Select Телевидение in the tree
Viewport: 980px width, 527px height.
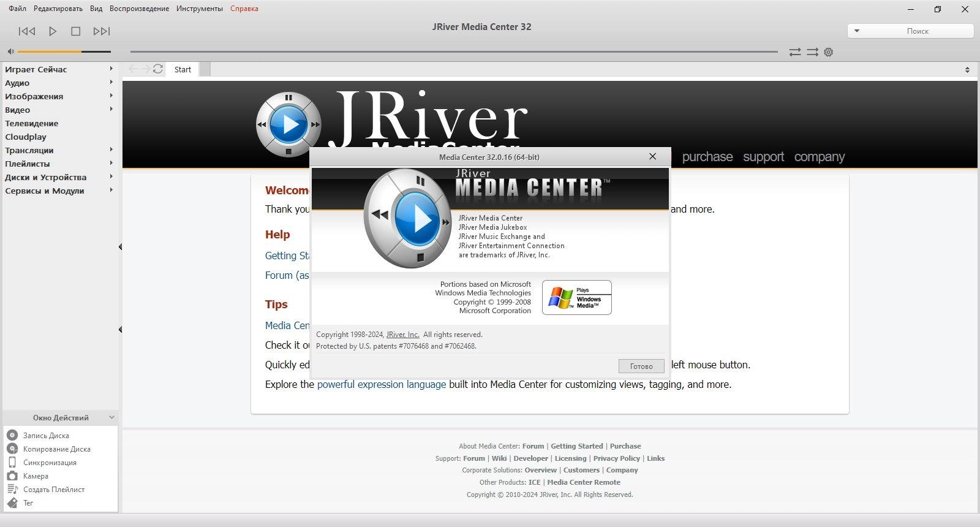(x=32, y=123)
